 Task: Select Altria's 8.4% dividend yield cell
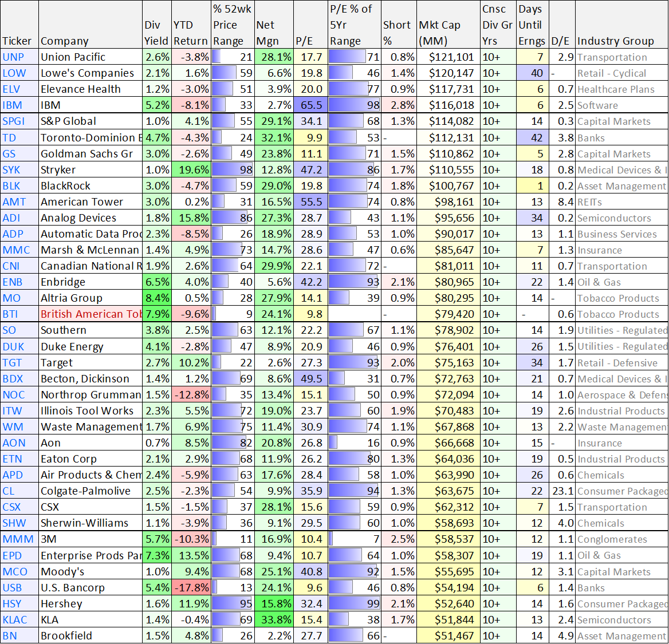(x=157, y=298)
